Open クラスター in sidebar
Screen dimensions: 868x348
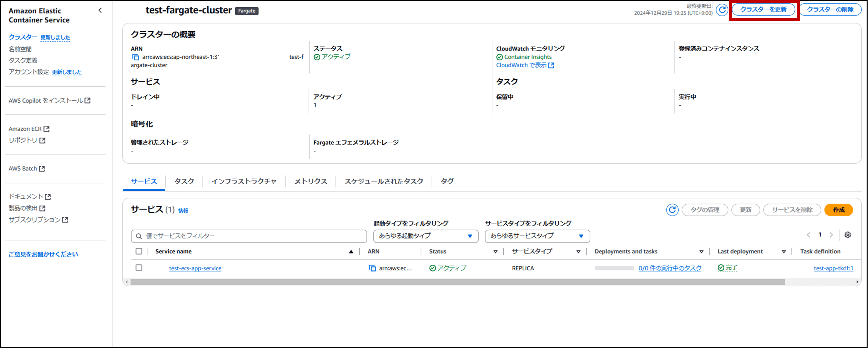click(x=23, y=37)
